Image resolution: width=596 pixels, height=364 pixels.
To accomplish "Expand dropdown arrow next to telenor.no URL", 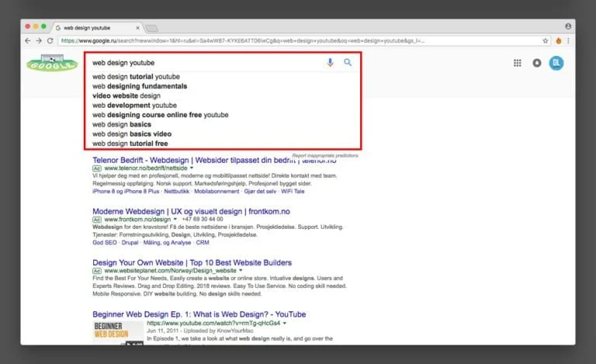I will [192, 168].
